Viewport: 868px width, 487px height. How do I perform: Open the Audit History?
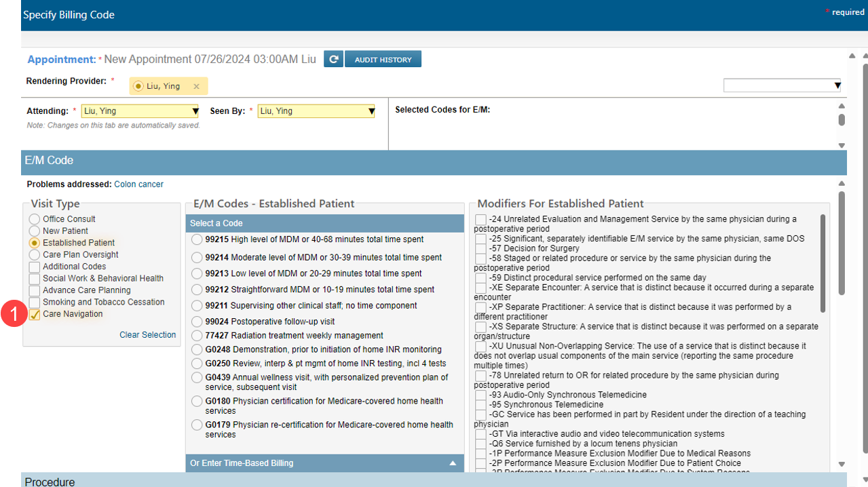(383, 60)
